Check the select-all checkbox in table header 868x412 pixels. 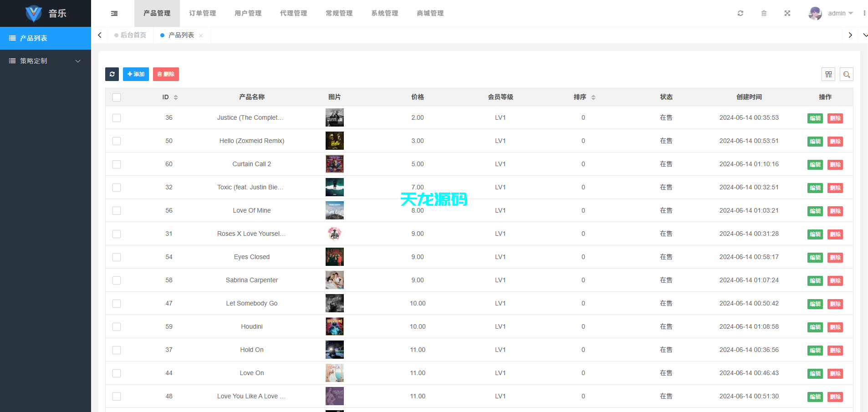pos(117,97)
